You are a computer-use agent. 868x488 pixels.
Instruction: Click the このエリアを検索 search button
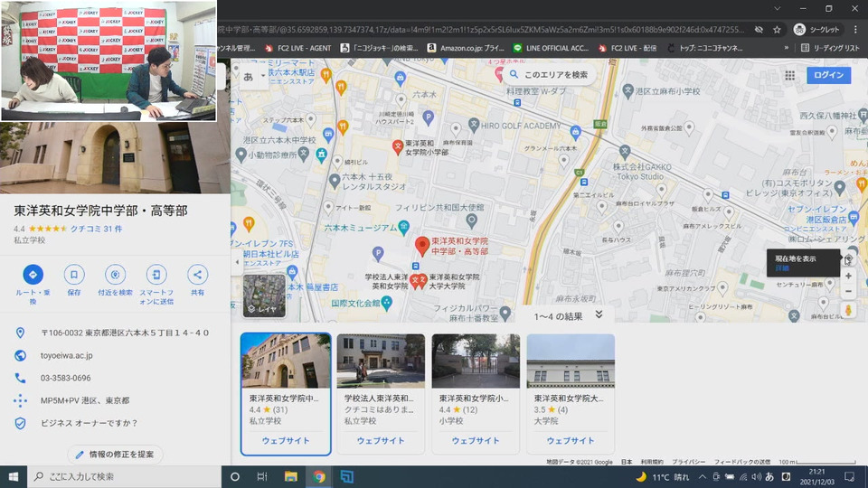pyautogui.click(x=549, y=75)
